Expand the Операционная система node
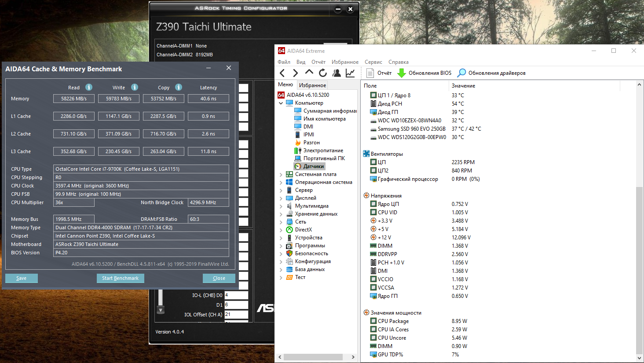 click(281, 182)
